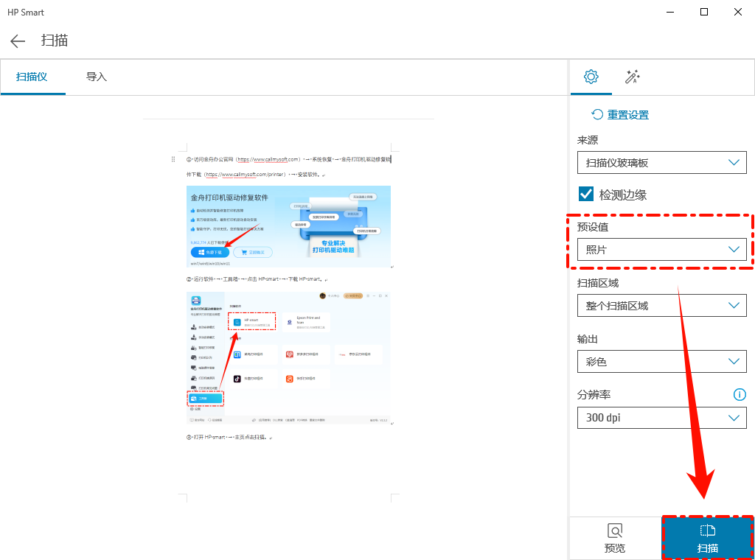Open the 扫描区域 dropdown
Viewport: 755px width, 560px height.
click(x=661, y=306)
